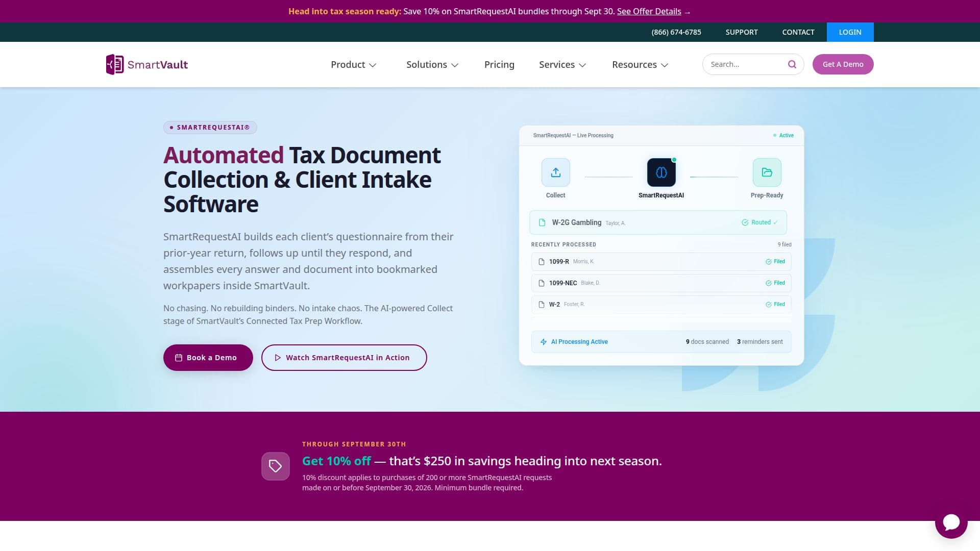Click "Get 10% off" heading text
This screenshot has height=551, width=980.
pos(336,461)
